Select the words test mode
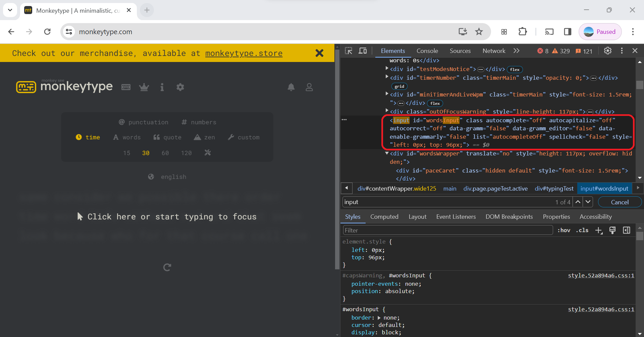644x337 pixels. coord(127,137)
